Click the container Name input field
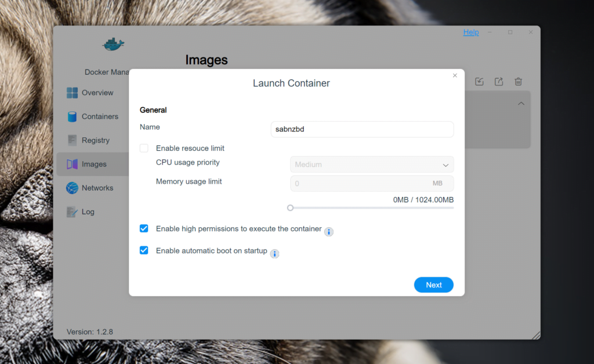Image resolution: width=594 pixels, height=364 pixels. pos(362,129)
